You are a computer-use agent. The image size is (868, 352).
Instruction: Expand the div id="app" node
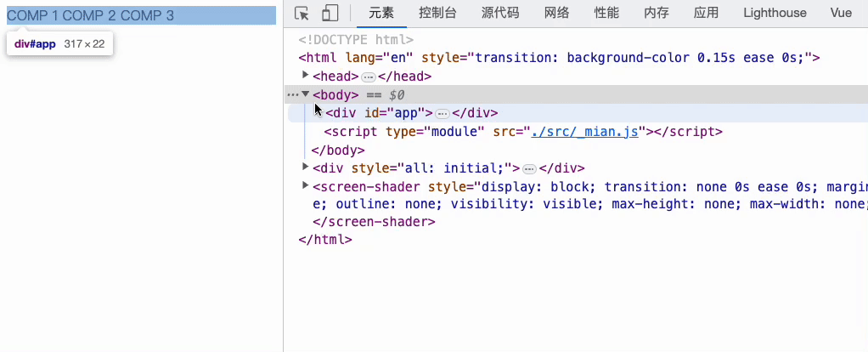pos(318,112)
